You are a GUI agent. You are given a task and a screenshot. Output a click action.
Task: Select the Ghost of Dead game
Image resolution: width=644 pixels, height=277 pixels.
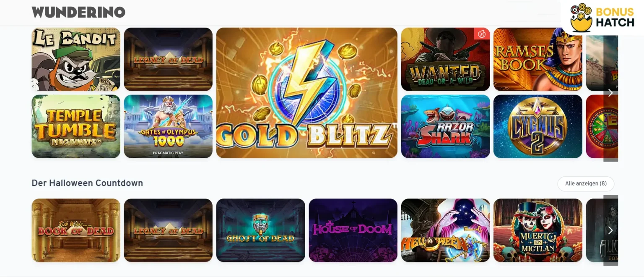(x=261, y=230)
